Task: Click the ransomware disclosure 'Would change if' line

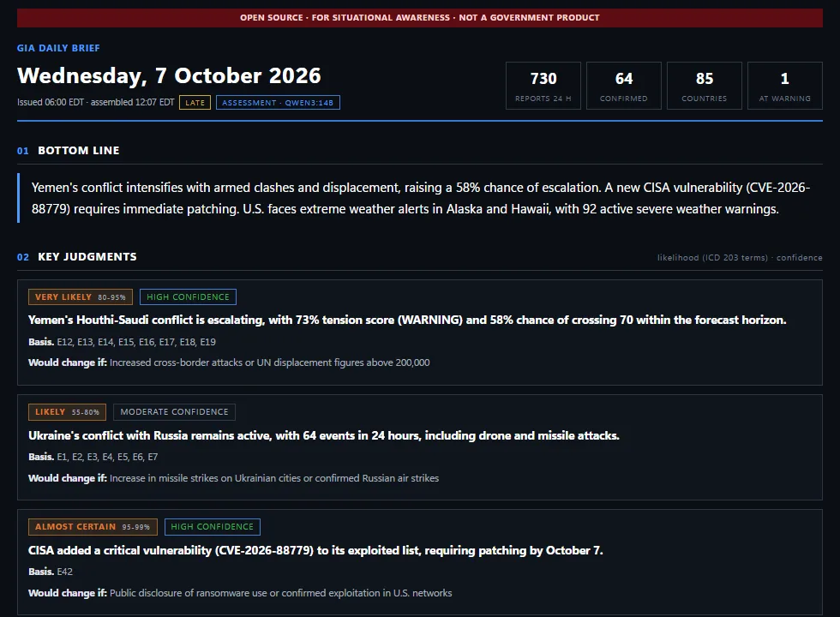Action: coord(240,593)
